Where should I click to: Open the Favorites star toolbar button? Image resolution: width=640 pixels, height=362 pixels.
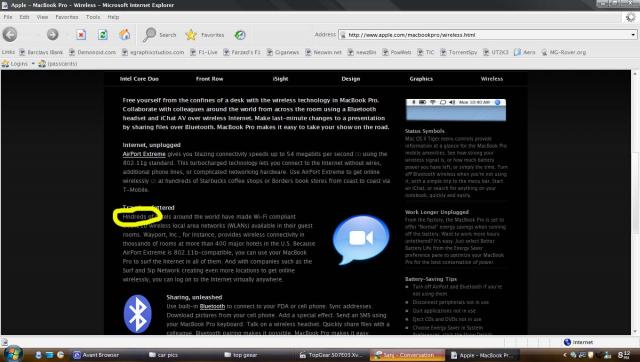coord(204,35)
